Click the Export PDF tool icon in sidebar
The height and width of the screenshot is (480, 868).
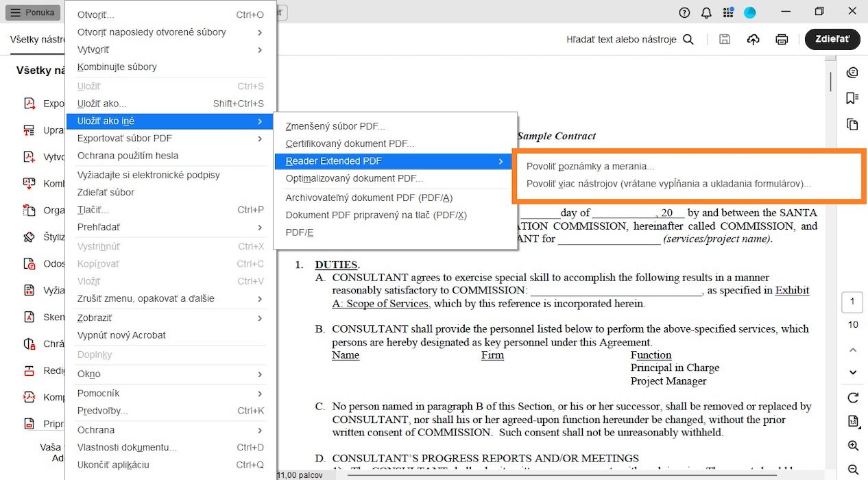coord(29,104)
